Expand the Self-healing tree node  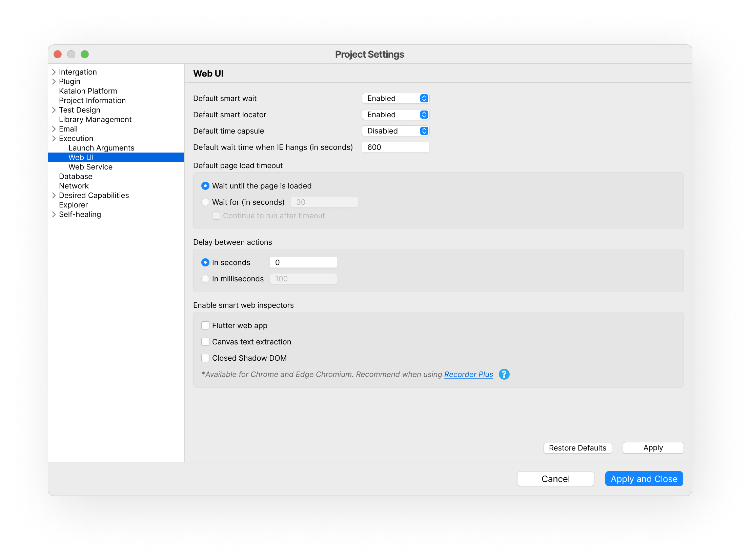54,214
